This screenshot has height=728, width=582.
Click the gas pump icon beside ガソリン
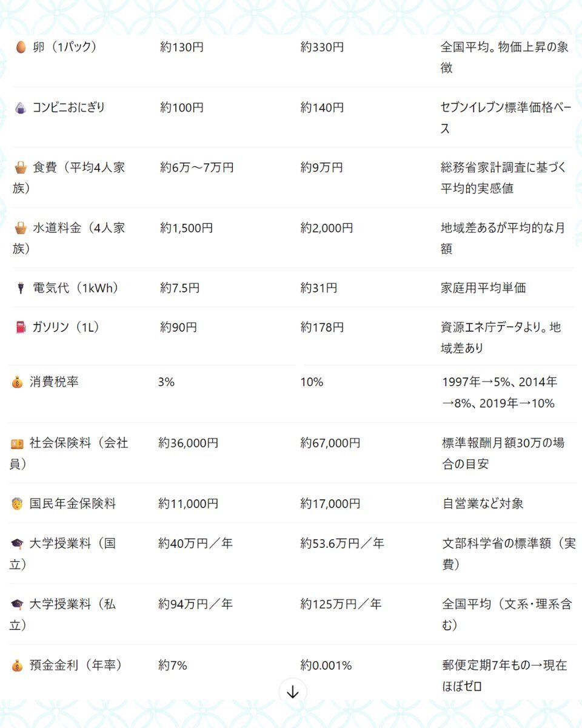click(x=21, y=328)
